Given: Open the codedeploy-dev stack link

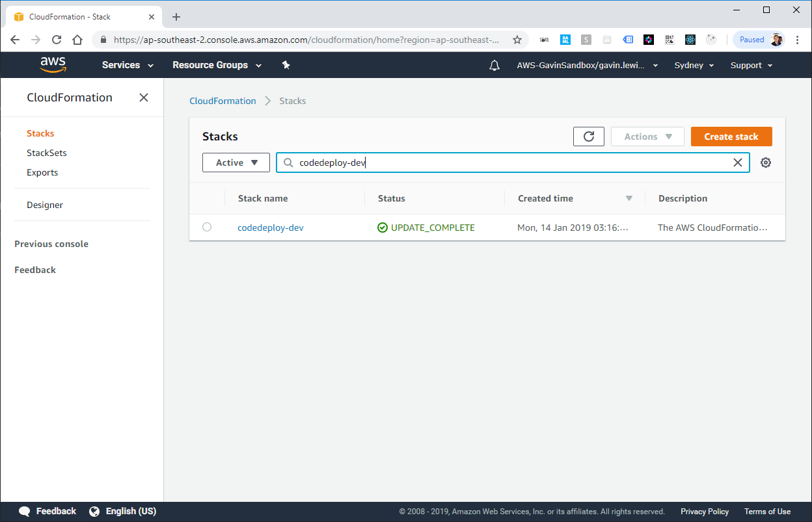Looking at the screenshot, I should (x=271, y=228).
